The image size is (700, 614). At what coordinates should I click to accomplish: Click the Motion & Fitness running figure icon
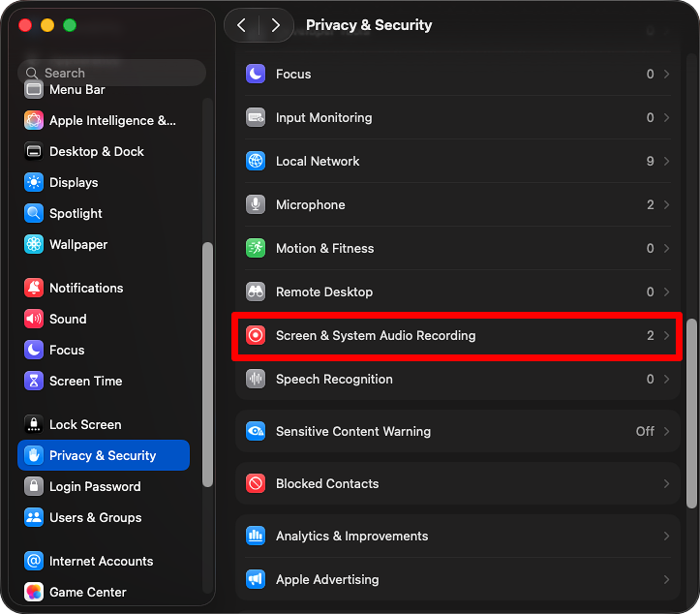pos(256,248)
